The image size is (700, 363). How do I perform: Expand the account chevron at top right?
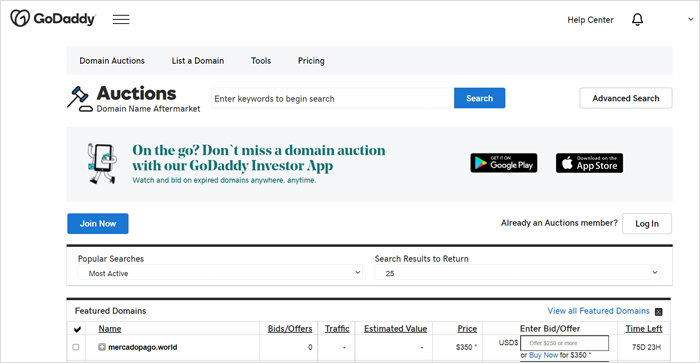pyautogui.click(x=690, y=19)
